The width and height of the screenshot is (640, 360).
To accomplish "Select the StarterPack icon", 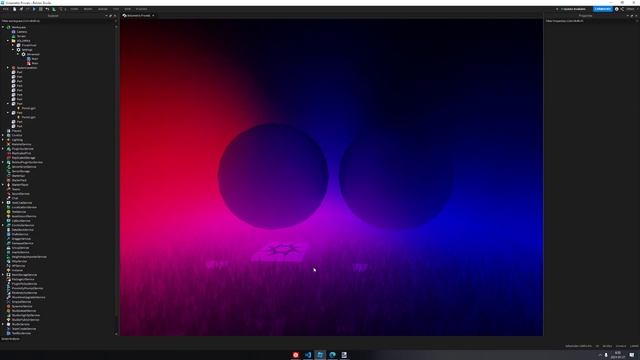I will point(9,180).
